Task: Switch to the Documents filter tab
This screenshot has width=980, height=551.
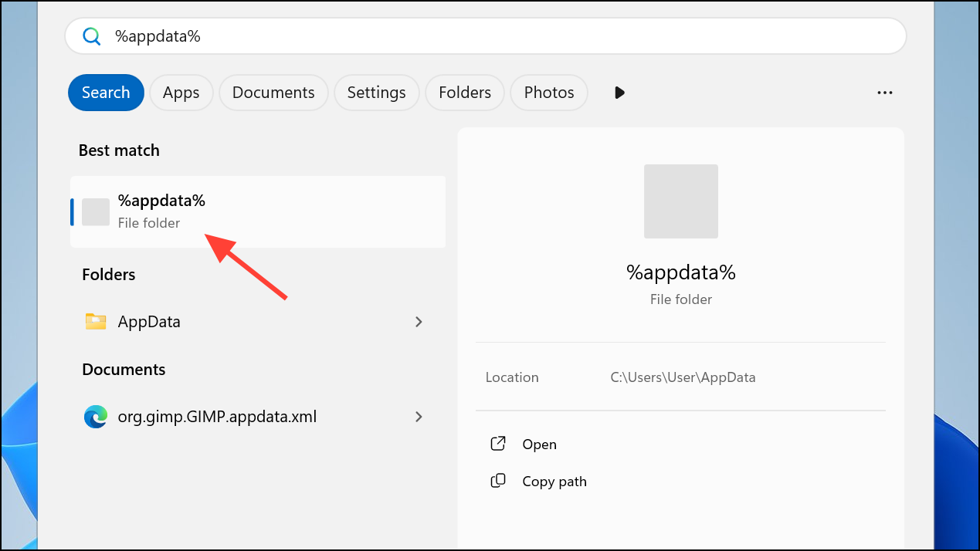Action: pos(273,93)
